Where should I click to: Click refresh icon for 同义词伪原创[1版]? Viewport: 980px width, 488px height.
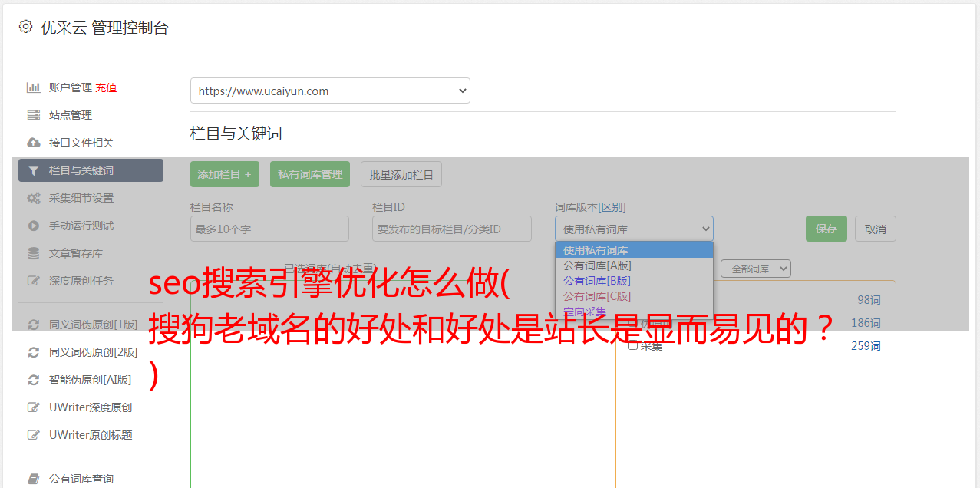click(x=33, y=325)
